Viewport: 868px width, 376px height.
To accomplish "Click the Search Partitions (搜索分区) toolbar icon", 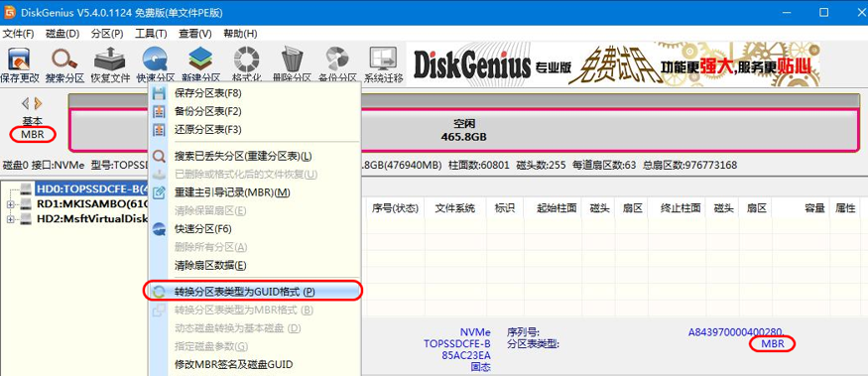I will pyautogui.click(x=64, y=63).
